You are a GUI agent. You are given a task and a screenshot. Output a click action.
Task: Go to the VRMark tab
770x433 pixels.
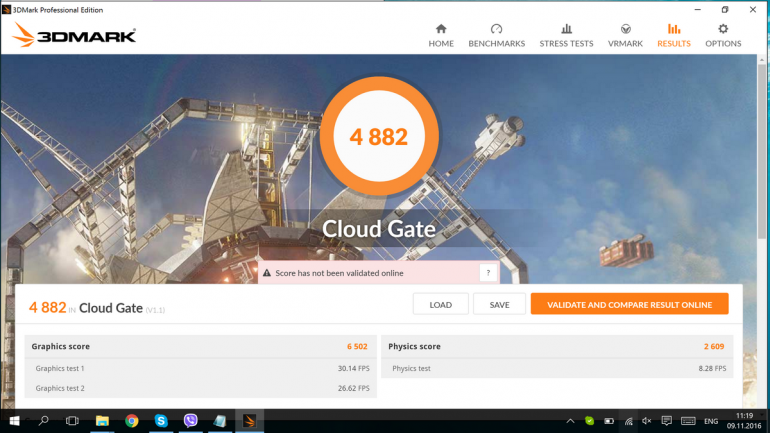tap(625, 36)
